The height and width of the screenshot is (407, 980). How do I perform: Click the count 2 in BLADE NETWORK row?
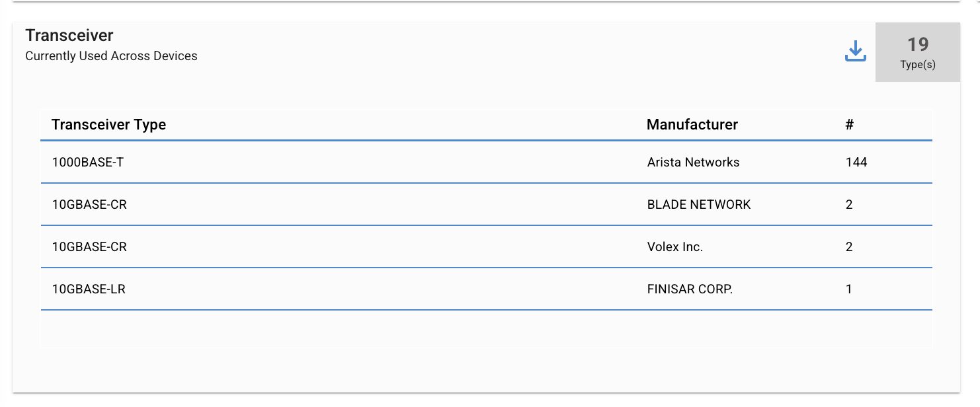[x=849, y=204]
